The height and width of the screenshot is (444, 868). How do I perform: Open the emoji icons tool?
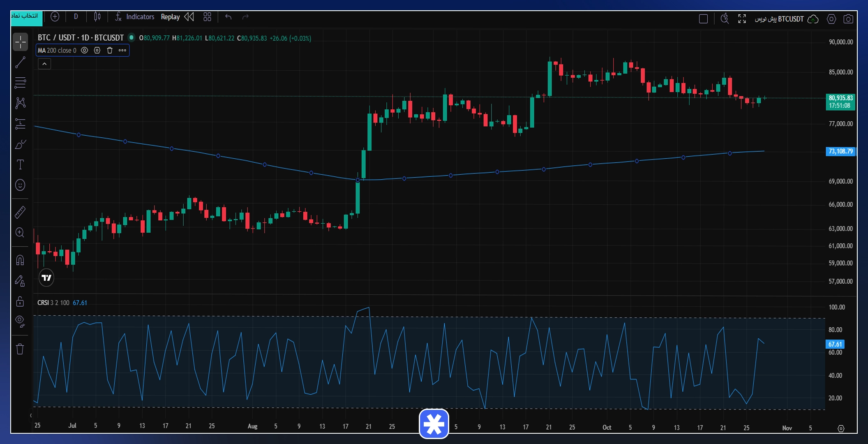tap(20, 185)
